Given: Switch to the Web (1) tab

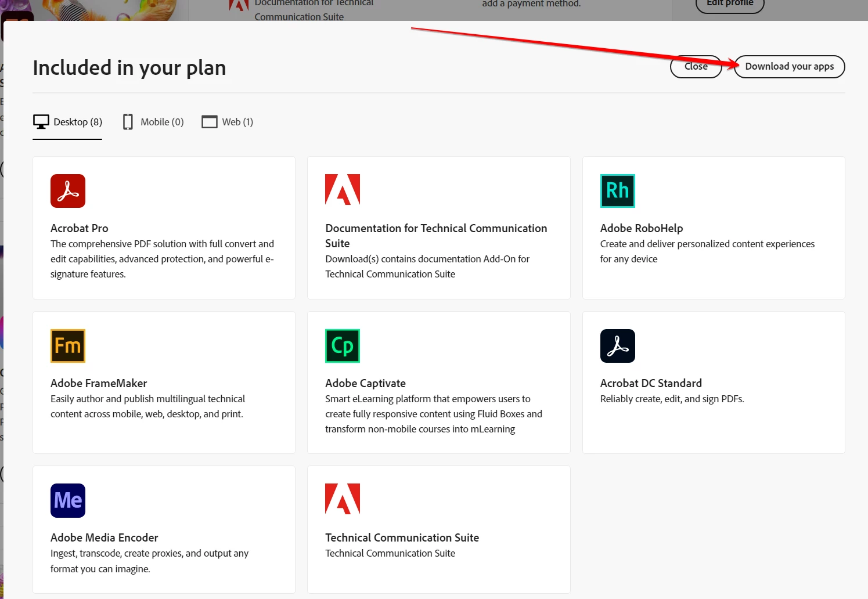Looking at the screenshot, I should (227, 122).
